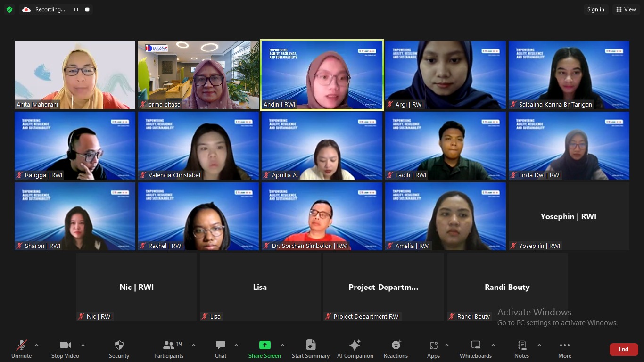
Task: Click the green Share Screen icon
Action: [265, 345]
